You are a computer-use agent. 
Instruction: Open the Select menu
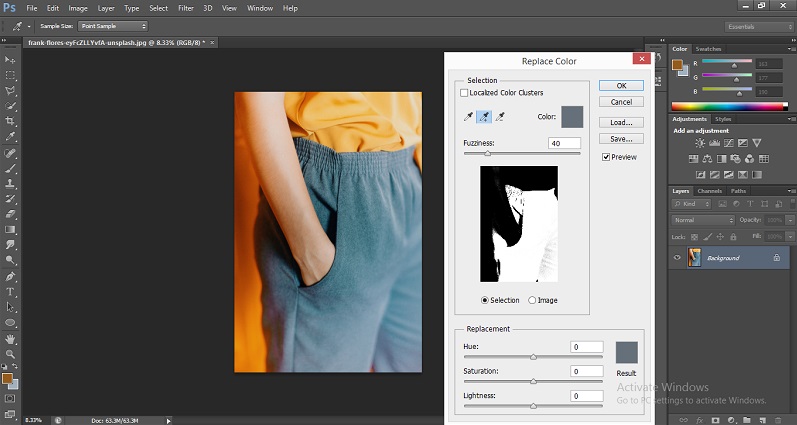point(159,8)
